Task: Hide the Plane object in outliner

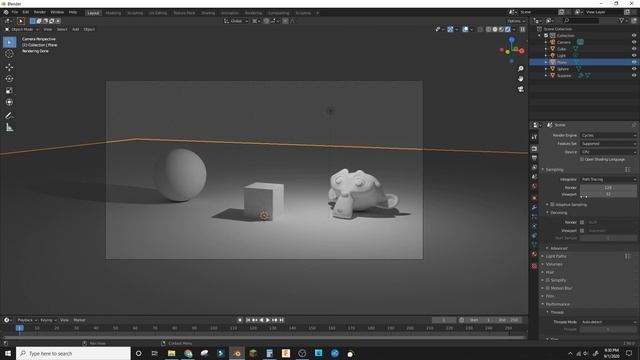Action: point(634,62)
